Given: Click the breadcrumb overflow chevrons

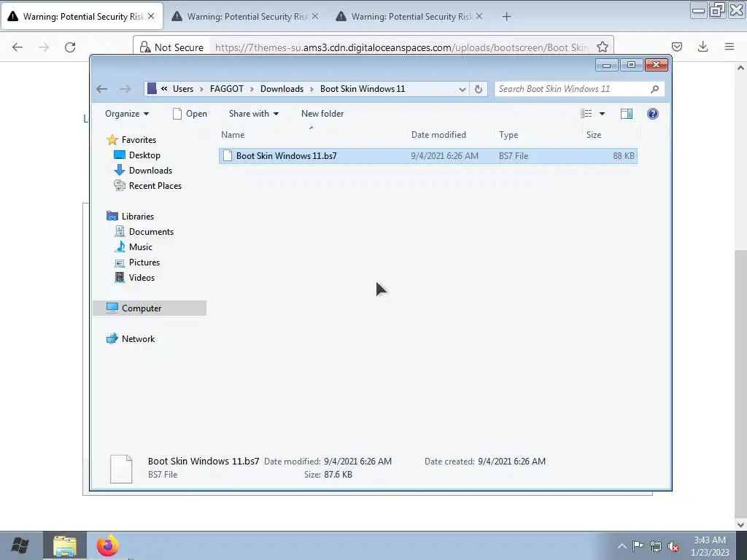Looking at the screenshot, I should coord(164,88).
